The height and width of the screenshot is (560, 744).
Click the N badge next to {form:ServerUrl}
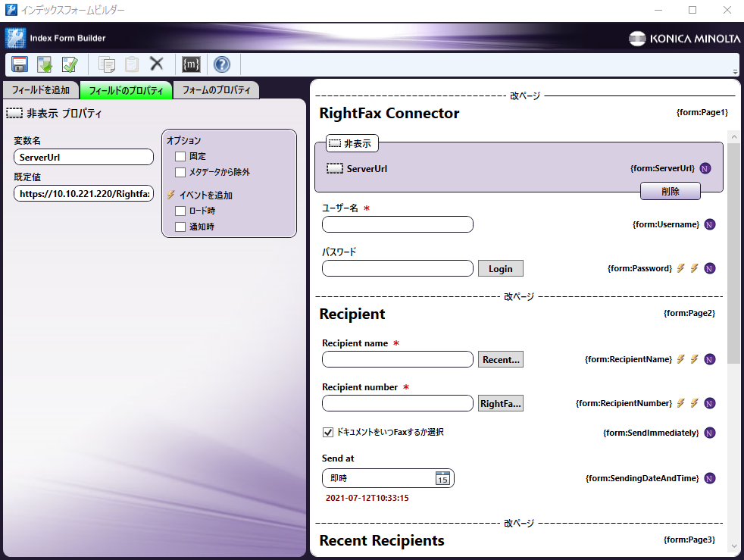coord(705,168)
